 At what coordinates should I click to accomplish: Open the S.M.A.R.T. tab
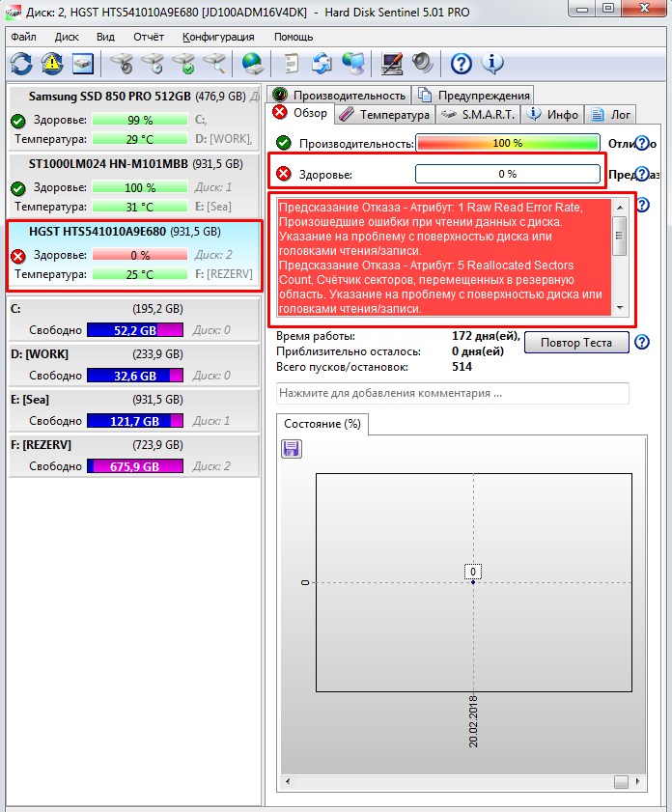point(478,115)
